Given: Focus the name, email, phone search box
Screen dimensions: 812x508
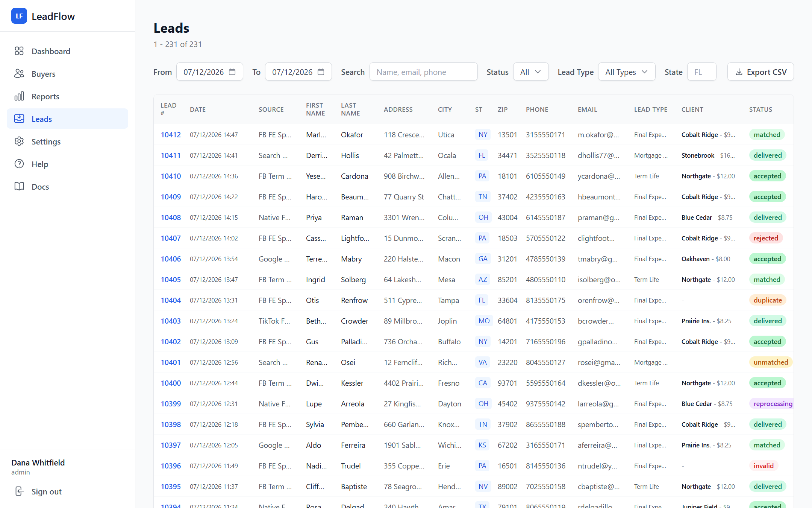Looking at the screenshot, I should coord(424,71).
